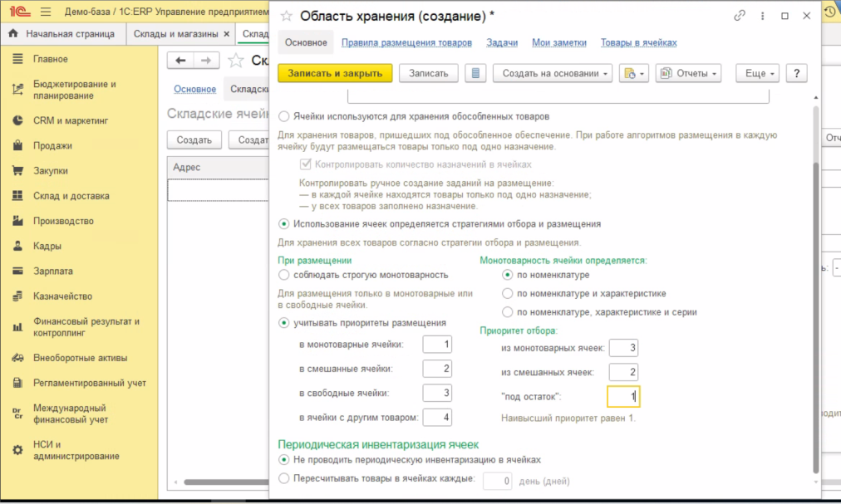Open the Продажи section in the sidebar

tap(52, 145)
